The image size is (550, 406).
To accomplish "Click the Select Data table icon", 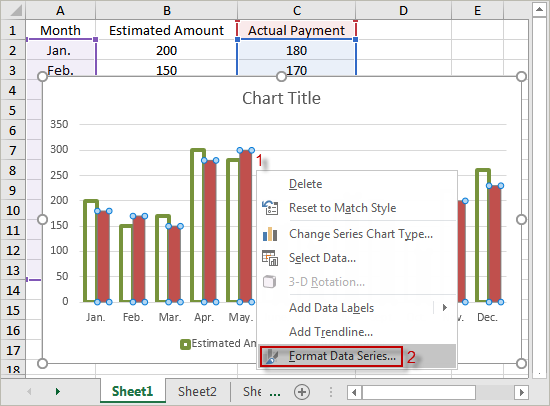I will pos(270,258).
